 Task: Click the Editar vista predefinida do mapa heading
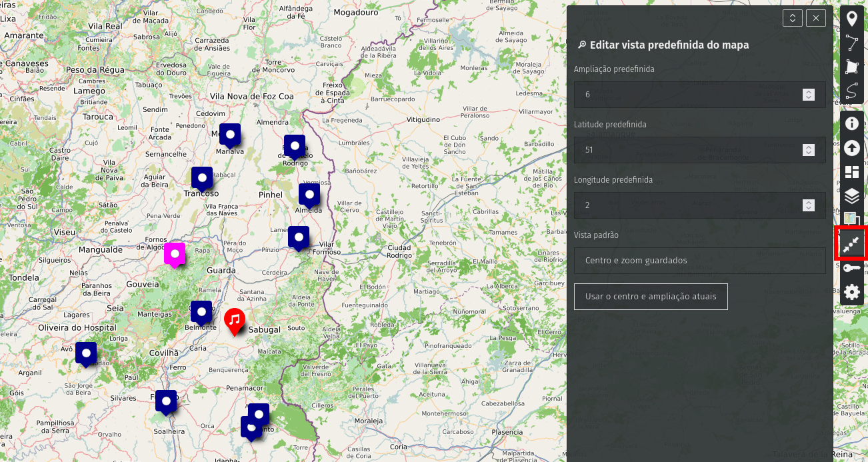point(669,45)
